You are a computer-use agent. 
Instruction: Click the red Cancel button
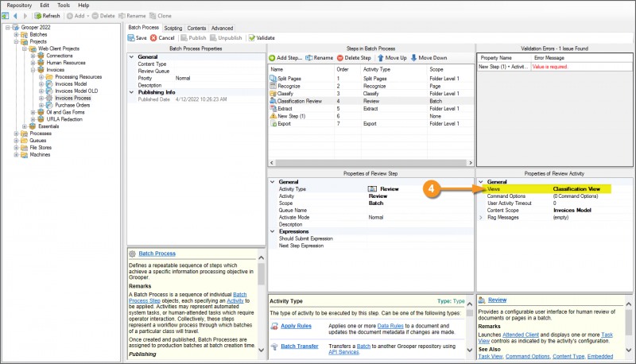pyautogui.click(x=161, y=37)
